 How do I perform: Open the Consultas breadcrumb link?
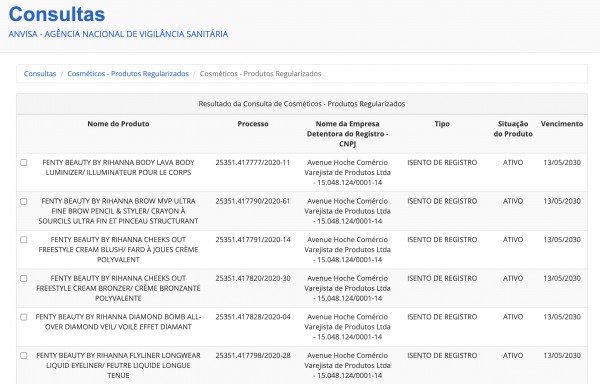point(40,73)
